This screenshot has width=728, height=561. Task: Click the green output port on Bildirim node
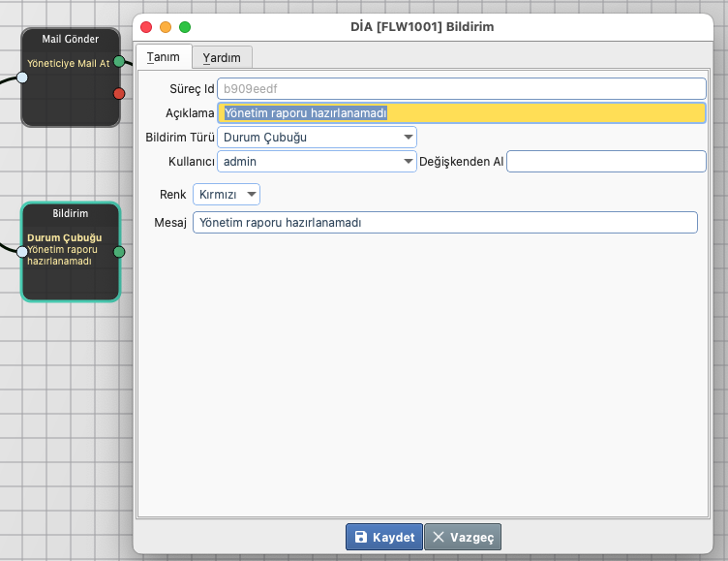(119, 252)
